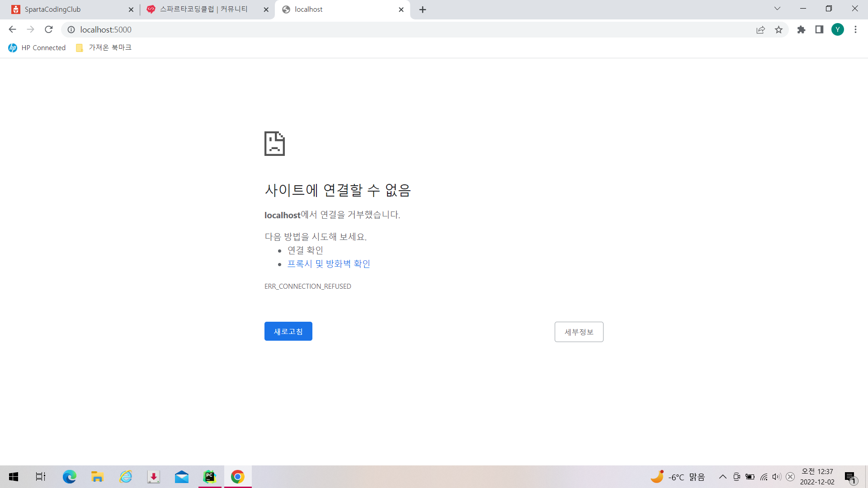Select the localhost tab
The width and height of the screenshot is (868, 488).
342,9
